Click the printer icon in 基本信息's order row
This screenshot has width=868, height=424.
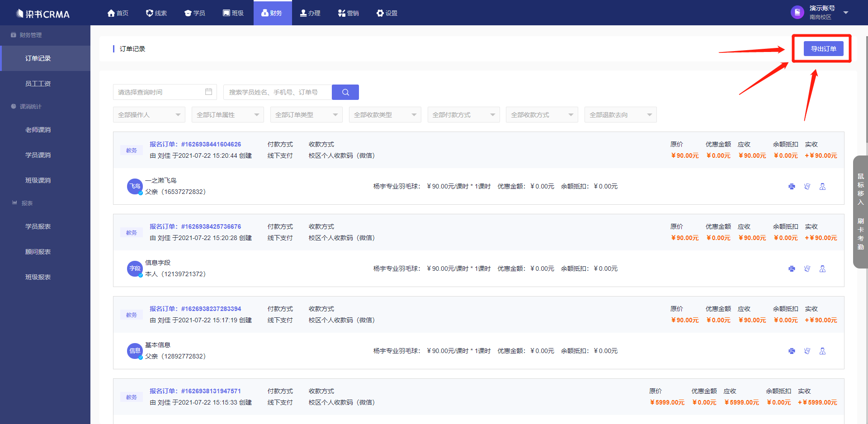pyautogui.click(x=792, y=351)
